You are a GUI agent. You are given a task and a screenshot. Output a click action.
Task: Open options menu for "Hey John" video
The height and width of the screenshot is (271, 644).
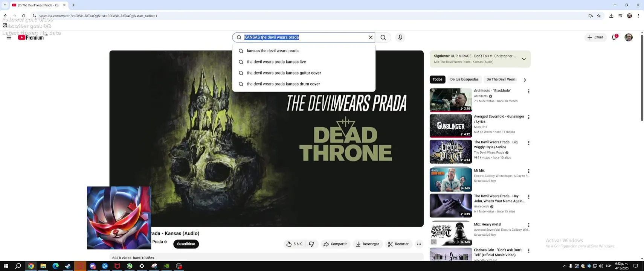pos(528,197)
